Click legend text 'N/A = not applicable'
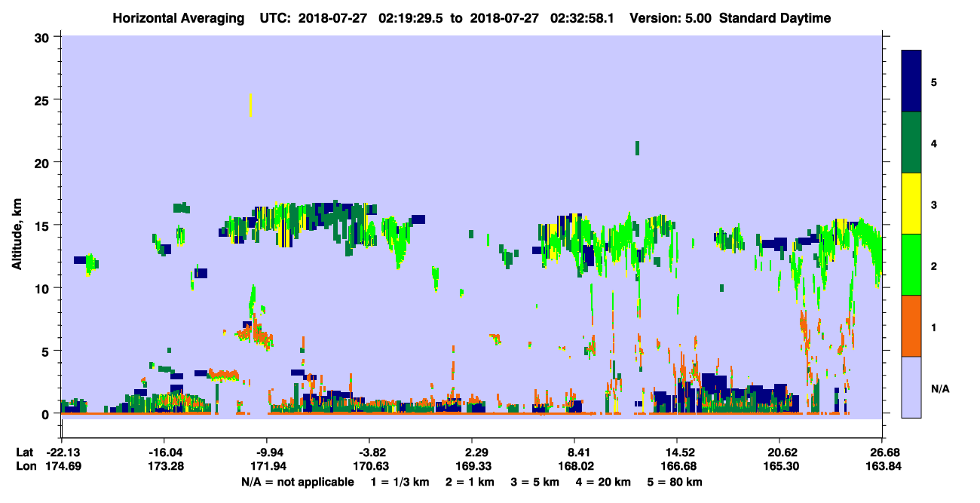The image size is (980, 503). tap(298, 482)
